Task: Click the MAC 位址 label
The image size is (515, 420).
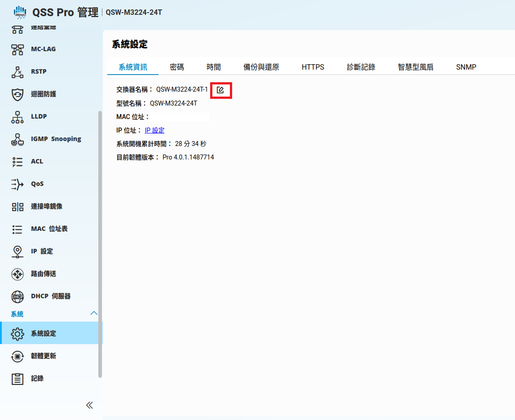Action: [x=132, y=117]
